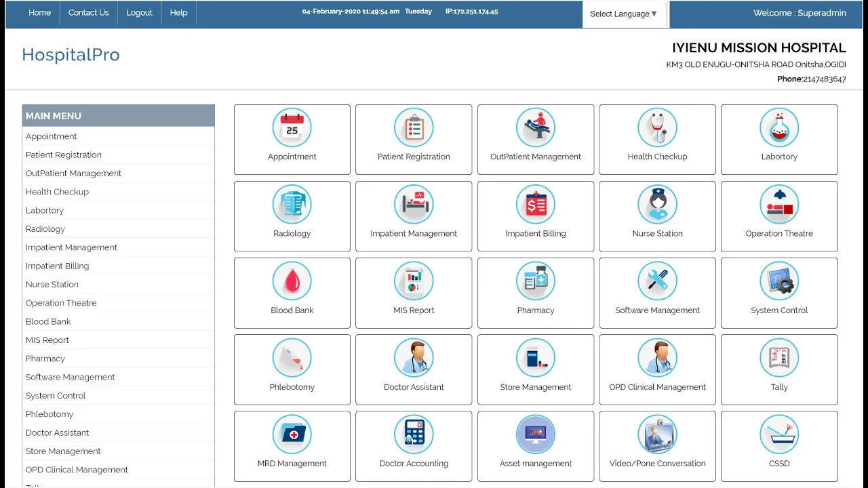Image resolution: width=868 pixels, height=488 pixels.
Task: Open Impatient Management bed icon
Action: [x=414, y=204]
